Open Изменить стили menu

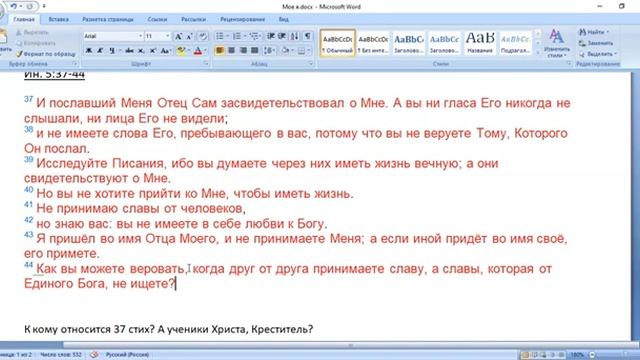coord(557,43)
